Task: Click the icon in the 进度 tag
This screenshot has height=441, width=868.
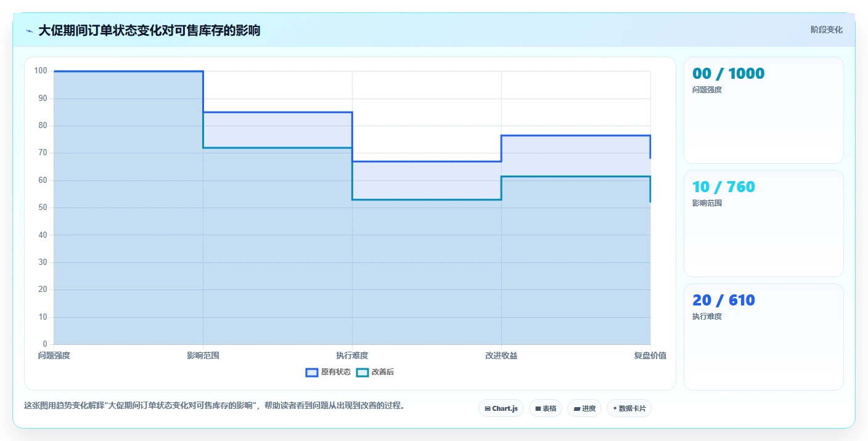Action: click(x=576, y=409)
